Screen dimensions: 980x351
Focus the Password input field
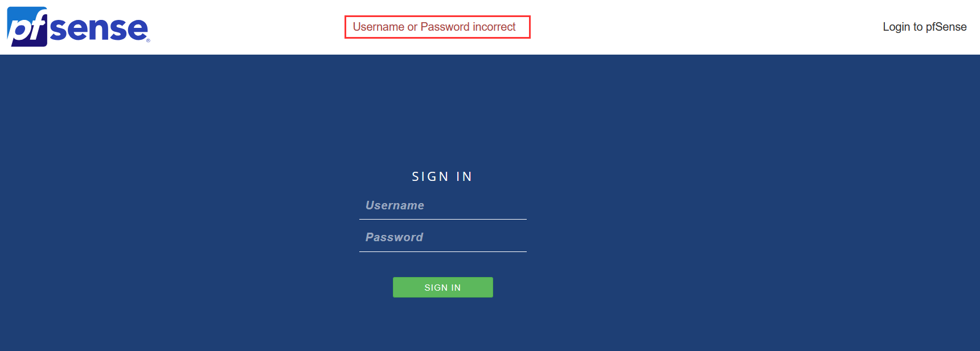pyautogui.click(x=442, y=237)
